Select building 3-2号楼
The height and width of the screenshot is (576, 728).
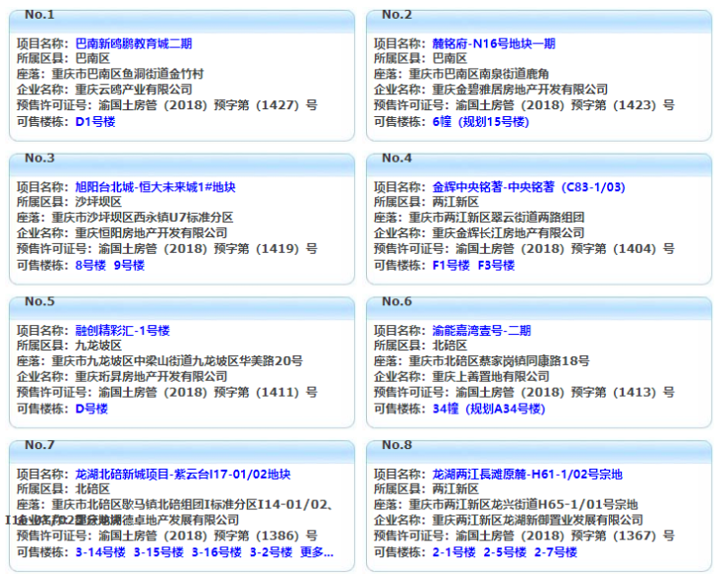pos(271,552)
